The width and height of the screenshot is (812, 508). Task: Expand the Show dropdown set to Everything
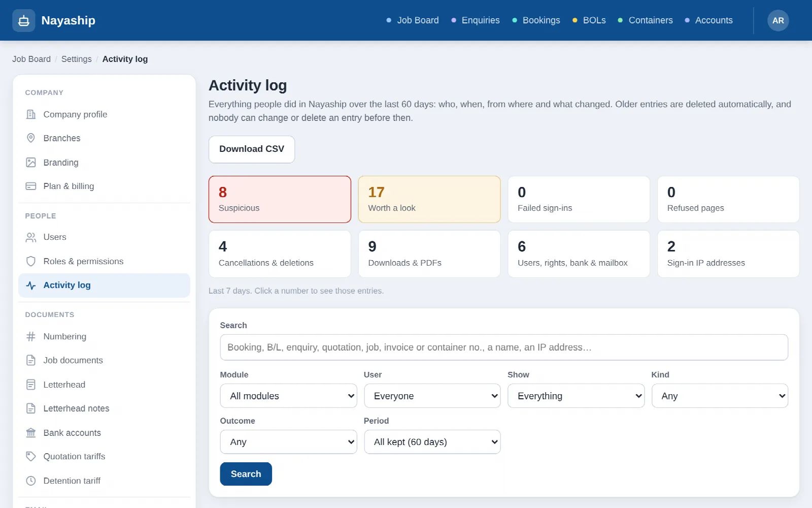[576, 396]
